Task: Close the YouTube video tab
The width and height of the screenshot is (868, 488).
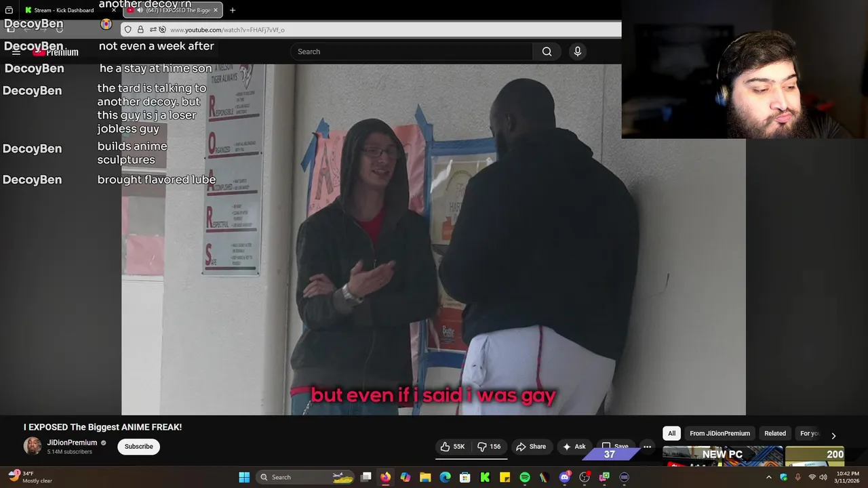Action: (x=216, y=10)
